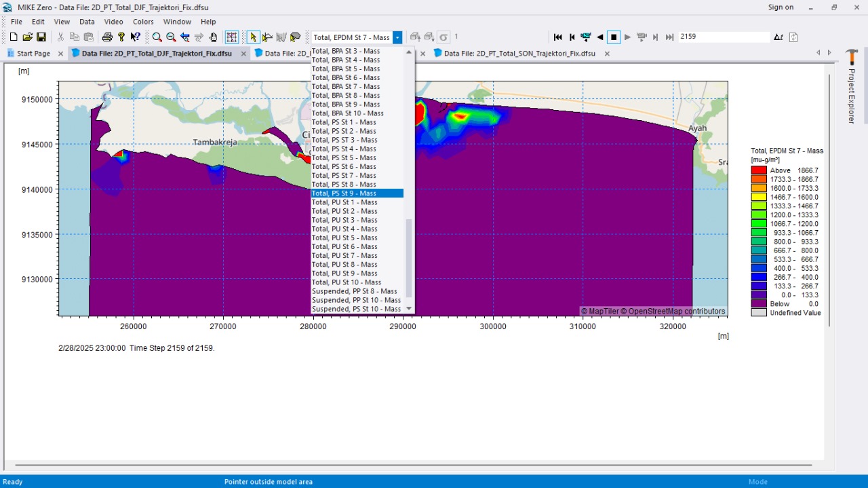Click the red 'Above 1866.7' legend swatch

(x=759, y=170)
